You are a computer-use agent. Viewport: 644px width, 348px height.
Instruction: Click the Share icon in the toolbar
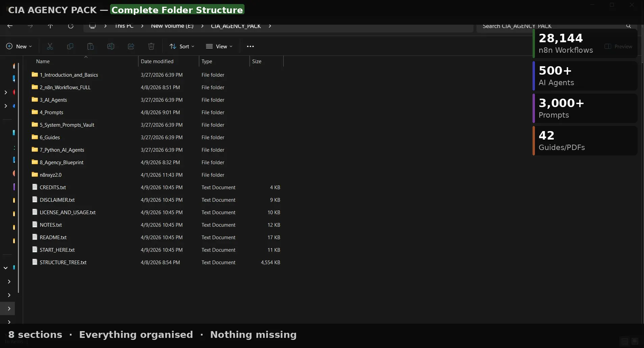pos(131,46)
